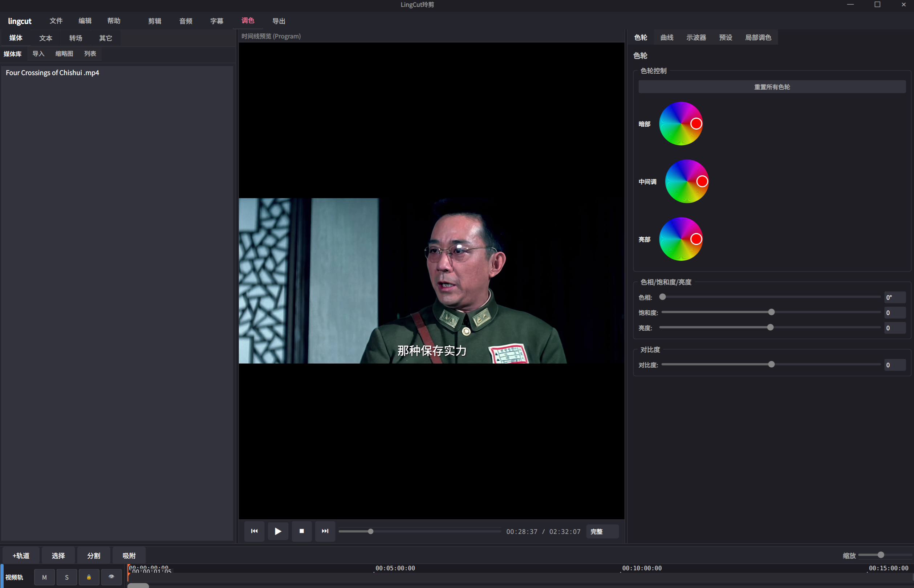Switch to the 文本 panel tab
The height and width of the screenshot is (588, 914).
tap(46, 38)
